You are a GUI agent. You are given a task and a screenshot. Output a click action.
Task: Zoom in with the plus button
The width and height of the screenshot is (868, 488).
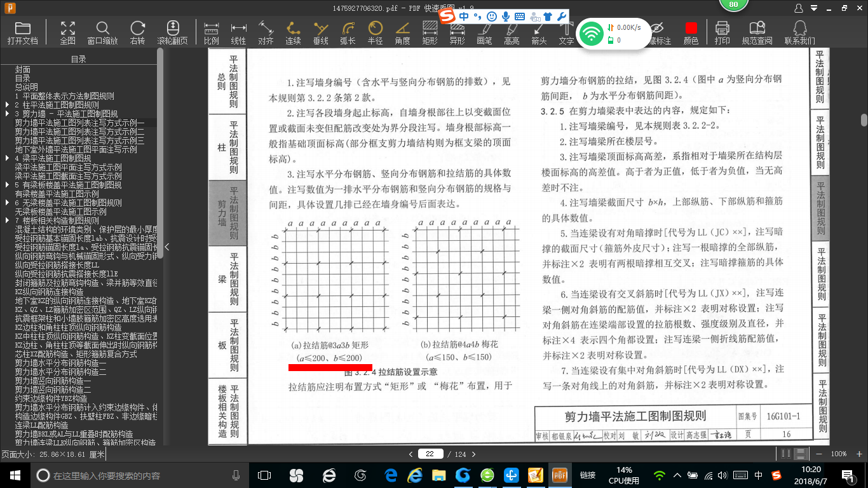click(859, 454)
